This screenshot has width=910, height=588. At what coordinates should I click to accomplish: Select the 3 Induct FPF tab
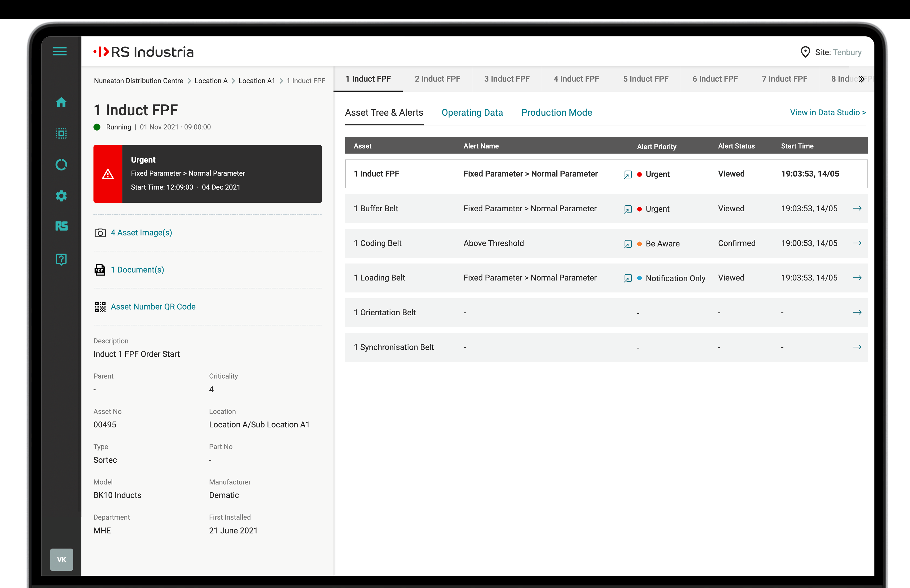[507, 79]
